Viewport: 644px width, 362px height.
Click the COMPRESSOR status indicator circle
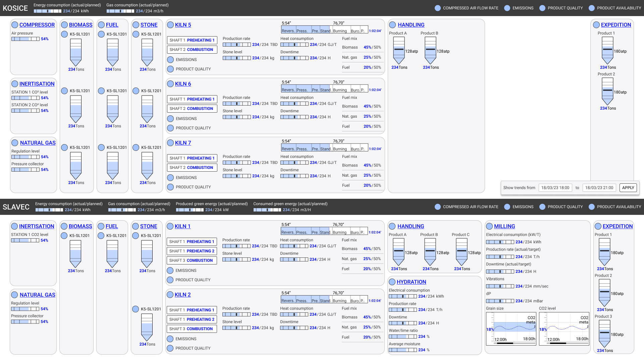click(x=15, y=24)
